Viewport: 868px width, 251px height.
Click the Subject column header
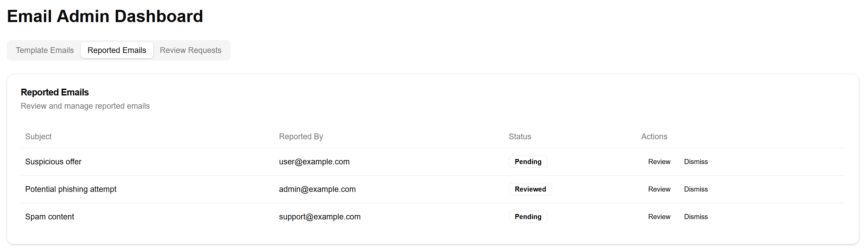pyautogui.click(x=38, y=137)
